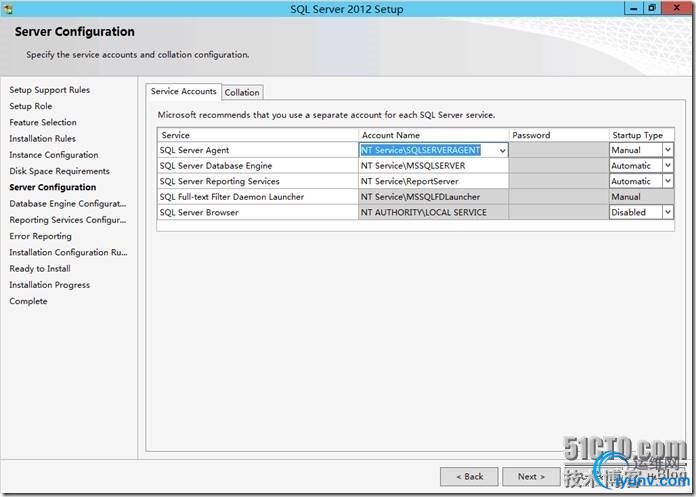Select the SQL Server Browser service row

click(257, 212)
